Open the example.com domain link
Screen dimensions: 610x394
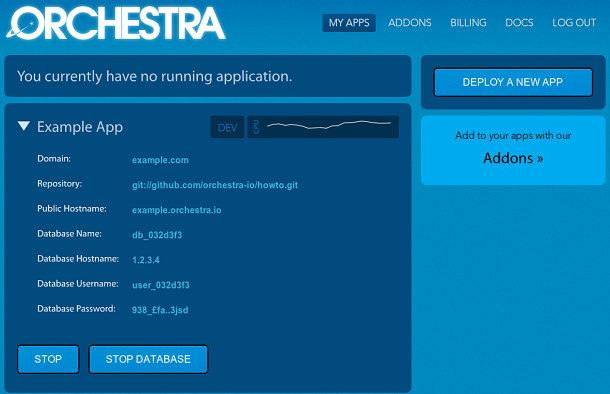(x=160, y=160)
